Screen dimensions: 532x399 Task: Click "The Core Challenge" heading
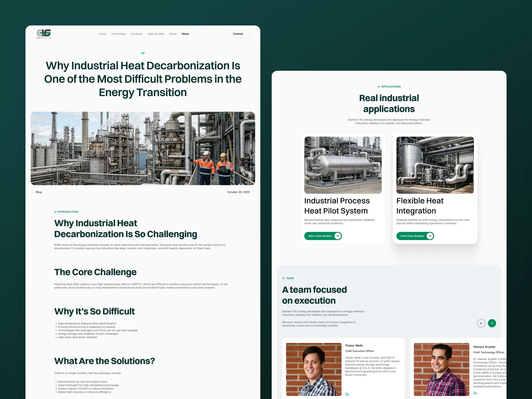tap(95, 272)
